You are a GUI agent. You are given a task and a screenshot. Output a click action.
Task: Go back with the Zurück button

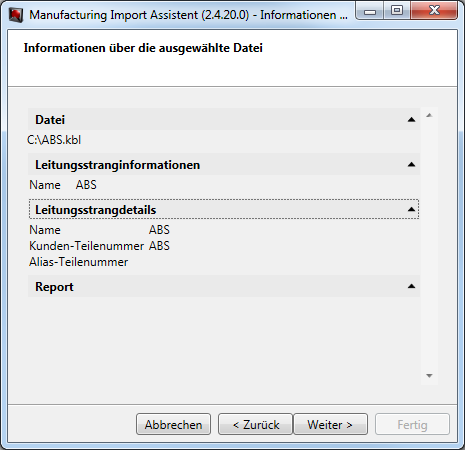[x=256, y=424]
